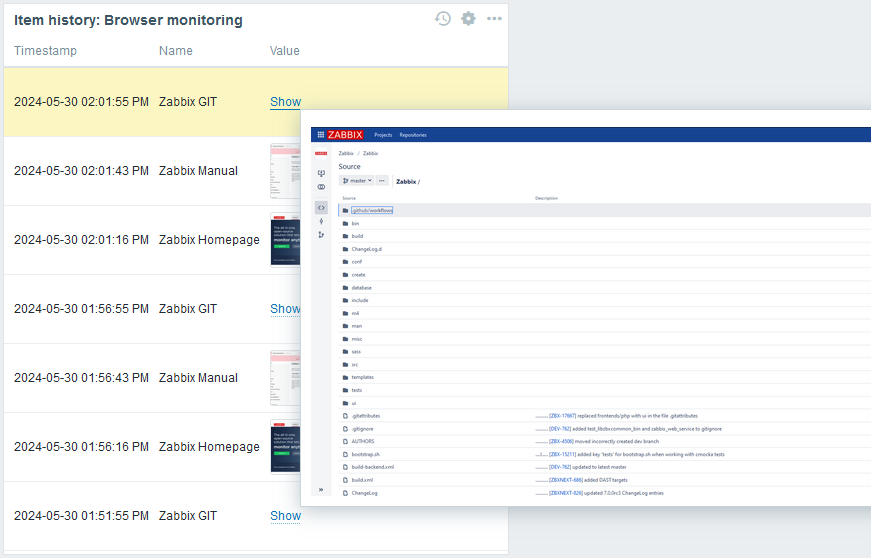871x558 pixels.
Task: Click the app switcher grid icon in preview
Action: [321, 135]
